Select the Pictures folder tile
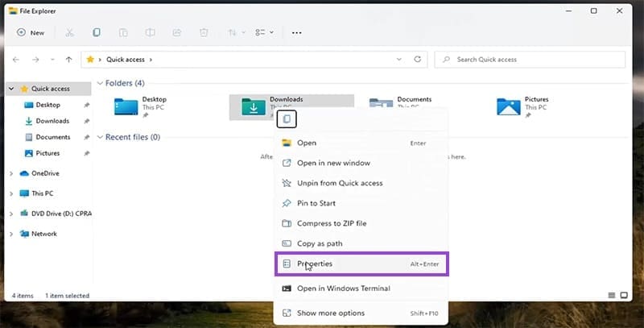This screenshot has height=328, width=644. pos(547,107)
